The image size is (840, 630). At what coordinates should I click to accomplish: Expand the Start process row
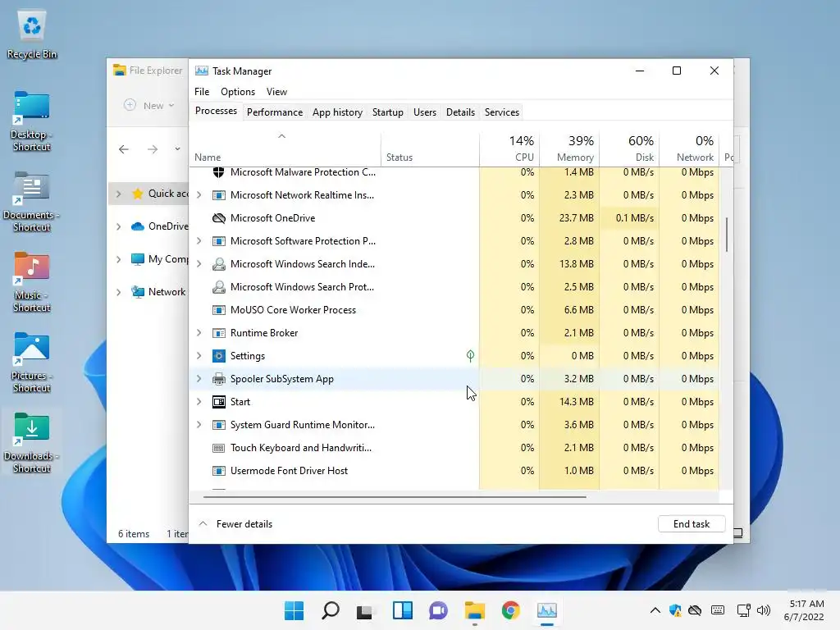(x=199, y=402)
